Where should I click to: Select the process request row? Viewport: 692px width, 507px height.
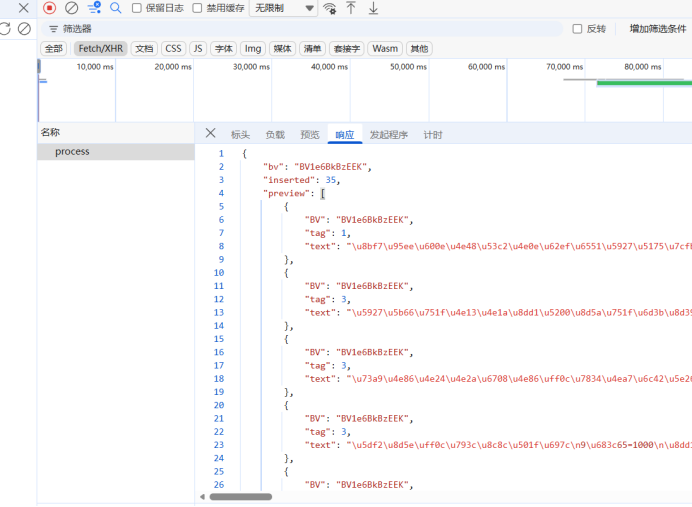click(116, 151)
